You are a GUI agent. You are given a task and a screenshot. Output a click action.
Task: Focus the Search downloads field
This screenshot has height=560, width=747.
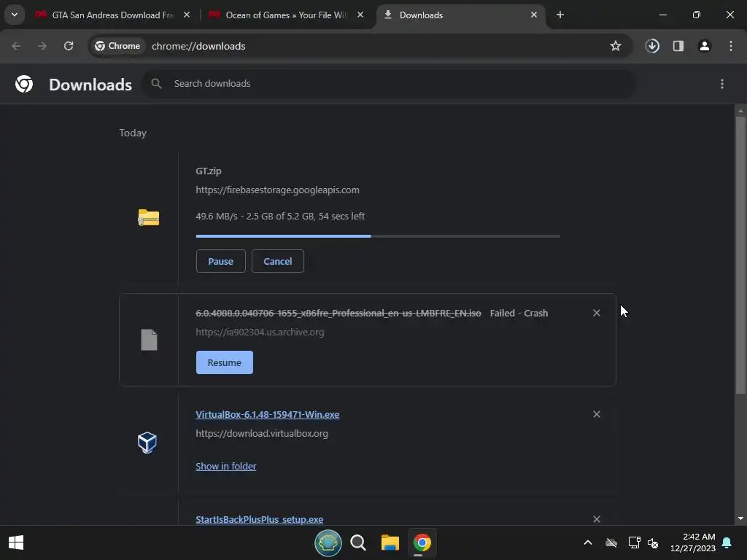(389, 84)
